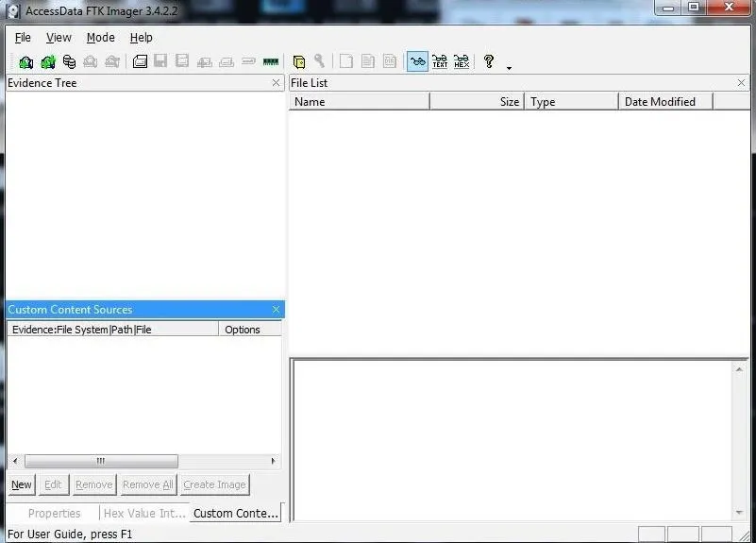This screenshot has height=543, width=756.
Task: Click horizontal scrollbar thumb in Custom Content
Action: pos(101,461)
